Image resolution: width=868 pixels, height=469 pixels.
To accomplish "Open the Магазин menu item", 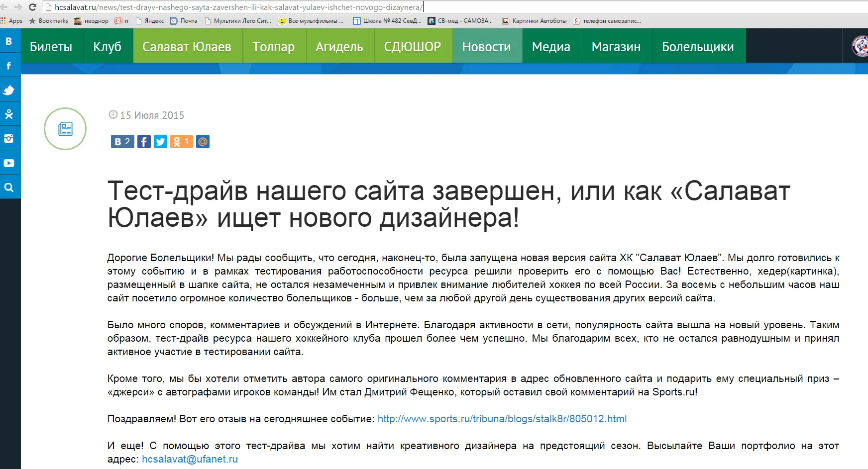I will click(x=616, y=46).
